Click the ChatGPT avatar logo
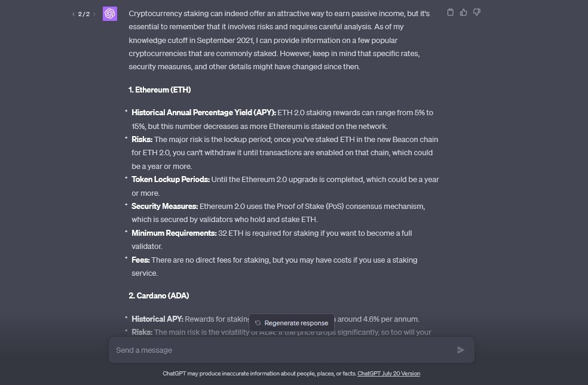Image resolution: width=588 pixels, height=385 pixels. coord(110,14)
